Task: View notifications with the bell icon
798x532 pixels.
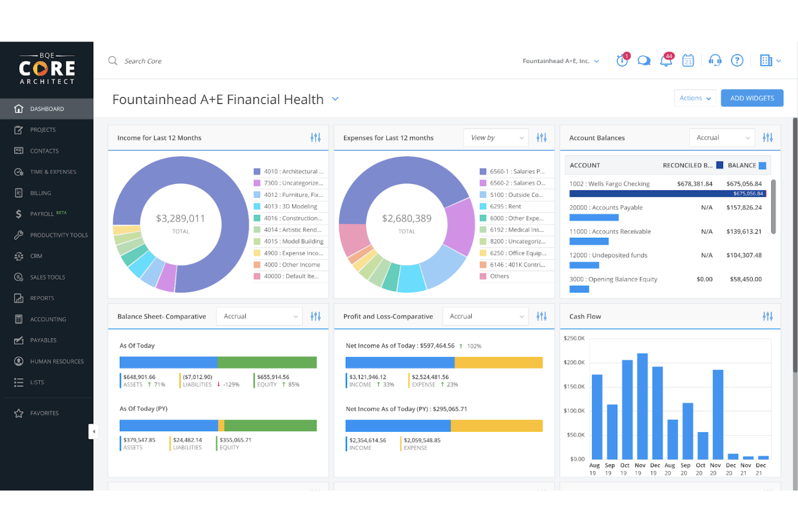Action: point(666,60)
